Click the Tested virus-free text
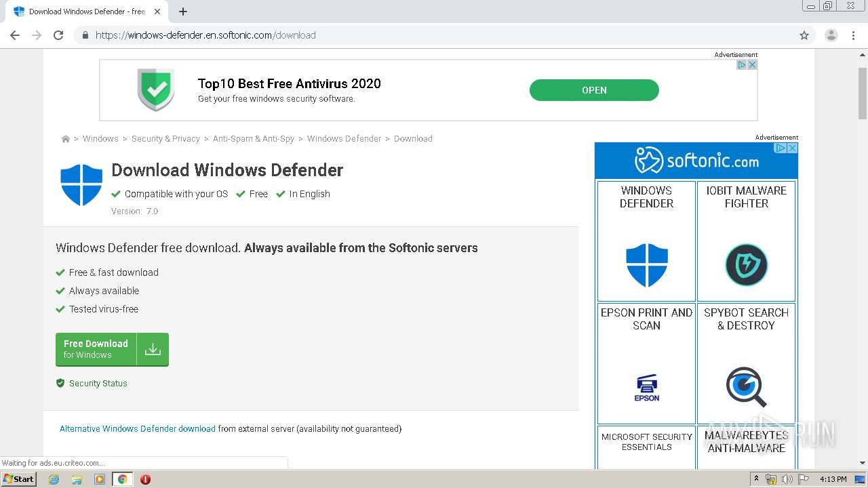The width and height of the screenshot is (868, 488). pyautogui.click(x=103, y=309)
